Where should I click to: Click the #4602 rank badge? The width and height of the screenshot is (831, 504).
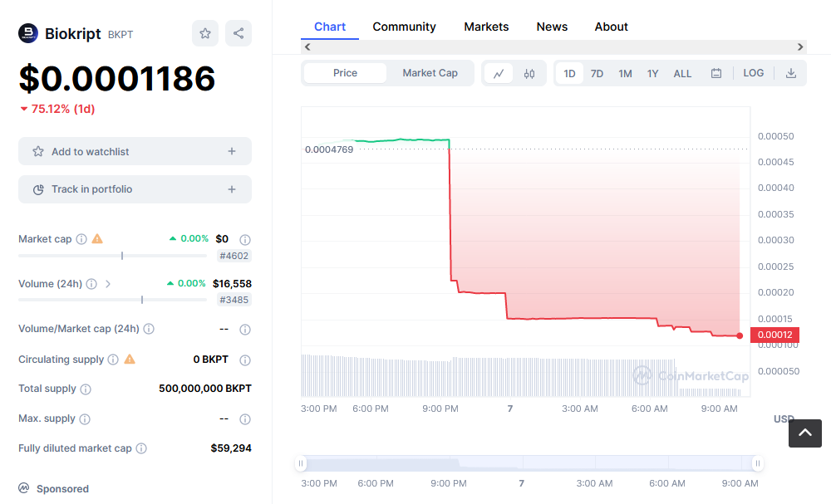pos(234,257)
